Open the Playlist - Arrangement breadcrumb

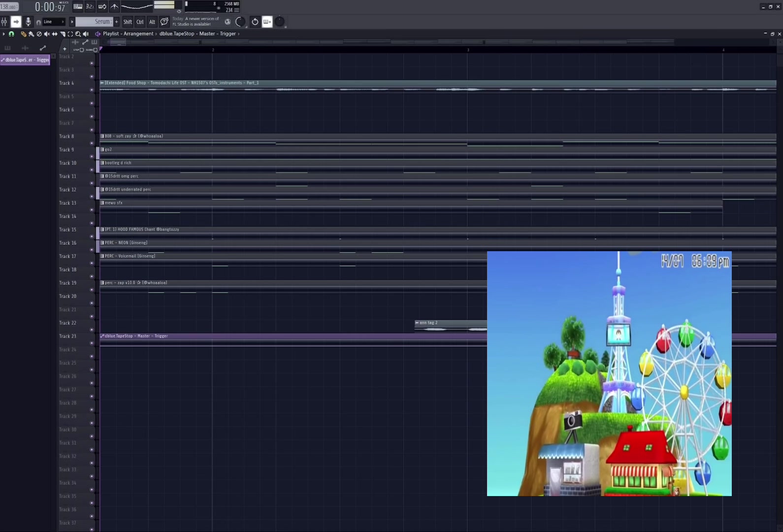(x=128, y=34)
